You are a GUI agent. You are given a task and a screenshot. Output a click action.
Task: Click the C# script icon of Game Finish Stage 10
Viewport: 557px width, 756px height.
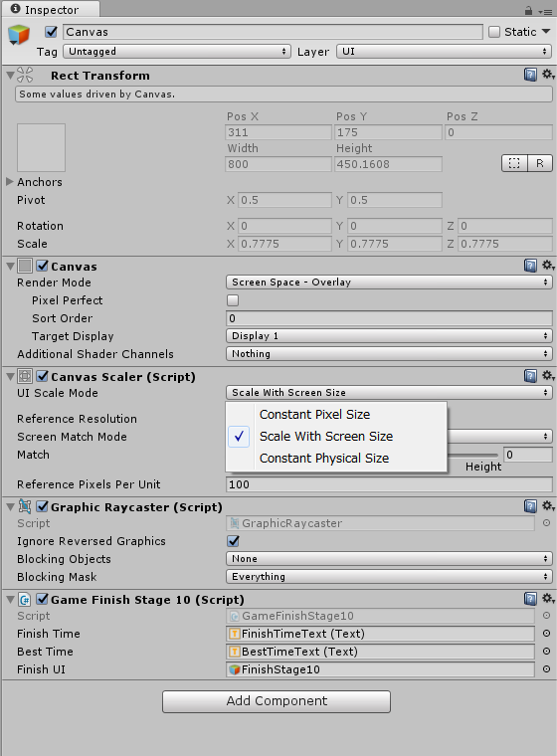(x=25, y=599)
